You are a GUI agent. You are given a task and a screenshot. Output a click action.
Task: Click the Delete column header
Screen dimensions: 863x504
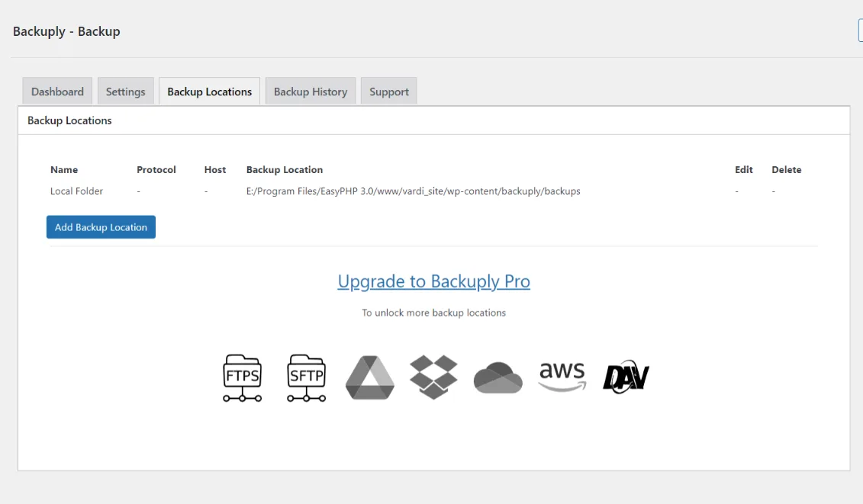(787, 169)
